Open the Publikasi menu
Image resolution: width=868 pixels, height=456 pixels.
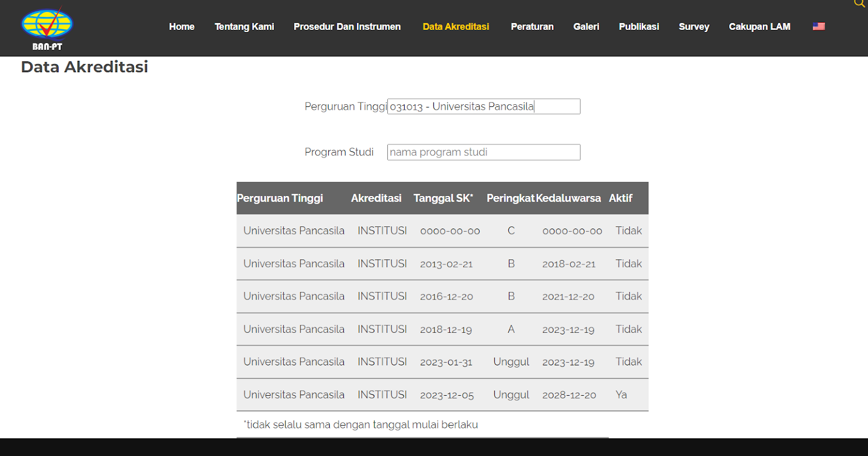click(639, 27)
